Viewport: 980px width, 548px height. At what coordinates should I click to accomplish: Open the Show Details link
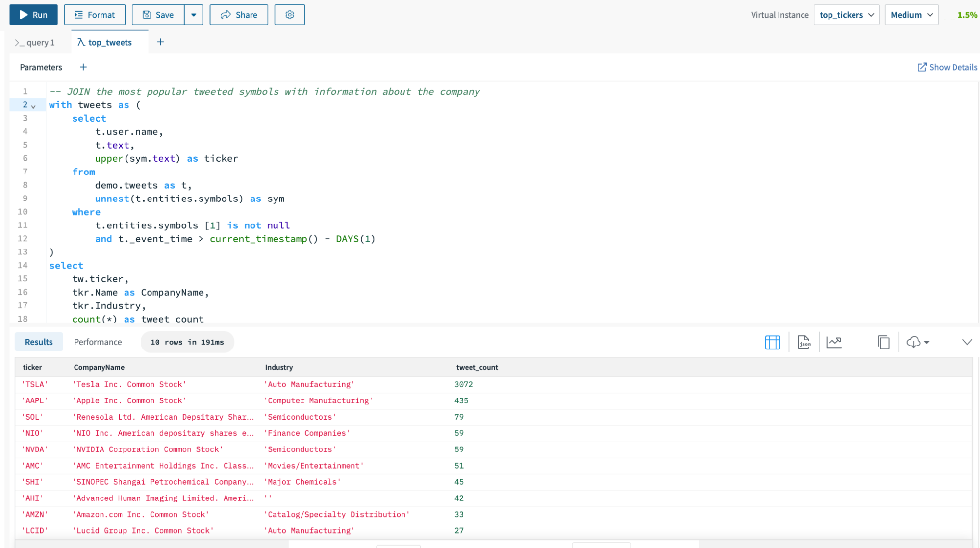tap(947, 67)
